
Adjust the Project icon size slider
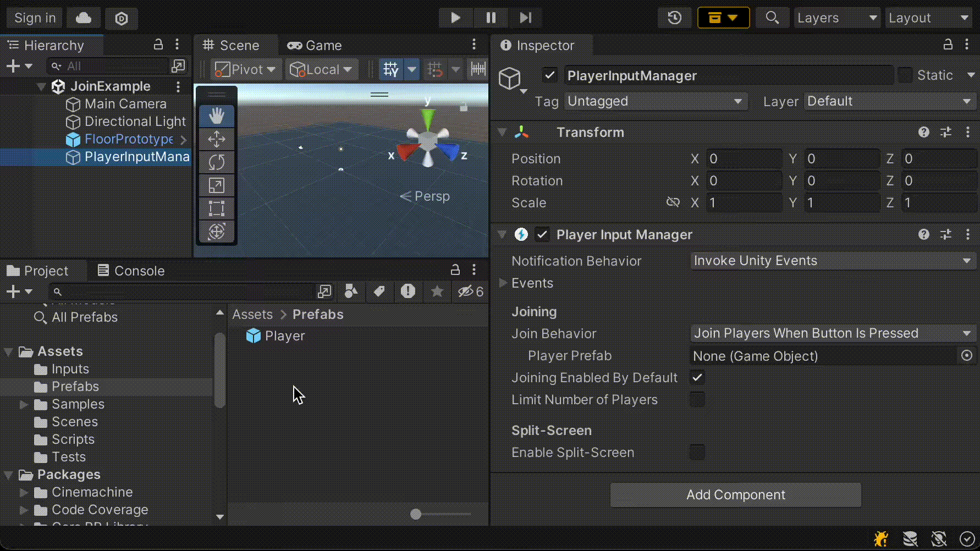416,514
